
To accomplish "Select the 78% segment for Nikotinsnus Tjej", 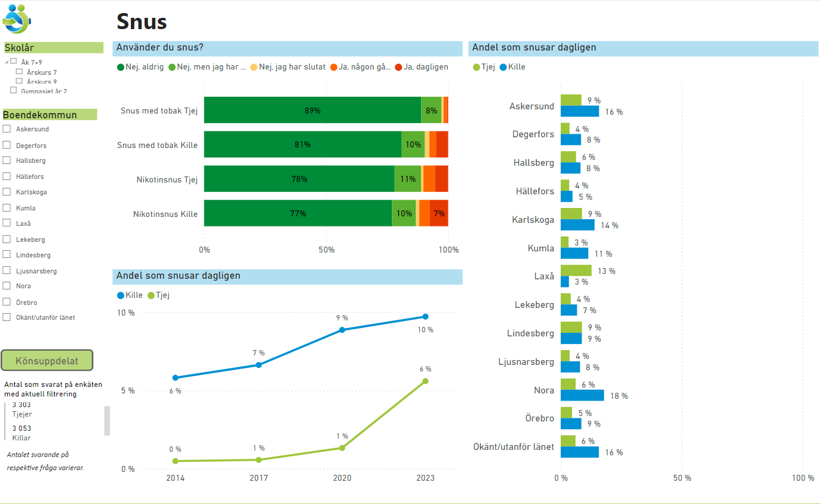I will [x=299, y=179].
